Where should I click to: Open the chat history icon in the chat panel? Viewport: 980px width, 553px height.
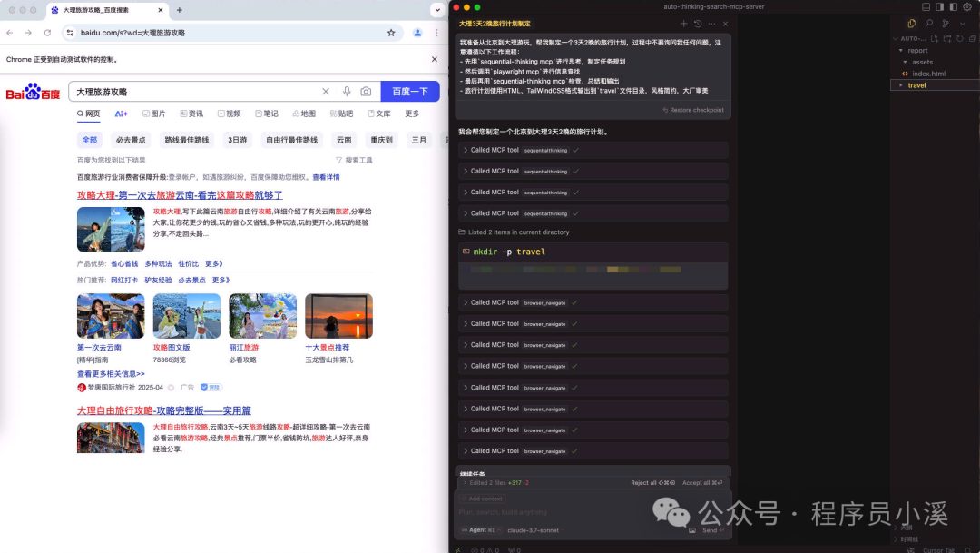[x=698, y=24]
